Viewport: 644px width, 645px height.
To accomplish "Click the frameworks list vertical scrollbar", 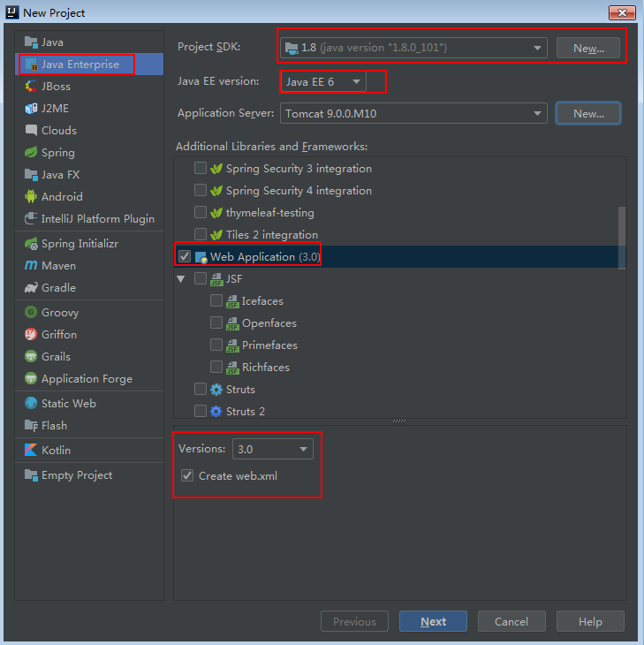I will coord(622,238).
